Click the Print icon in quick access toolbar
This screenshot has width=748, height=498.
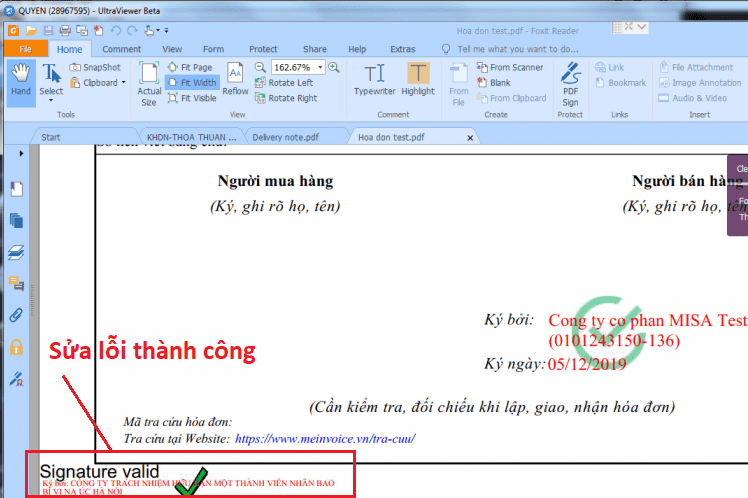tap(65, 31)
